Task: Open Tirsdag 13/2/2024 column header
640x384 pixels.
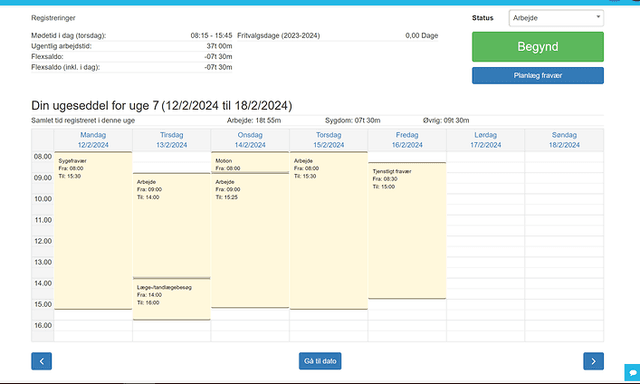Action: coord(171,140)
